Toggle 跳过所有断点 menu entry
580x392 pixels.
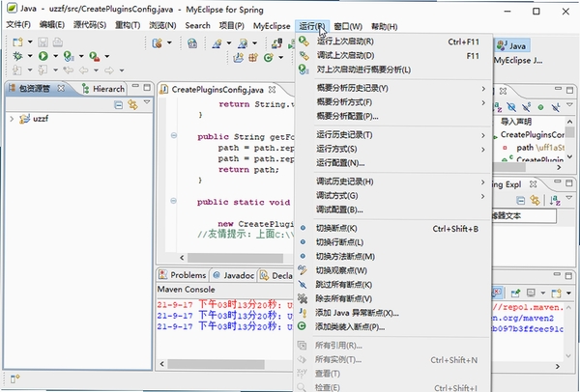click(393, 285)
